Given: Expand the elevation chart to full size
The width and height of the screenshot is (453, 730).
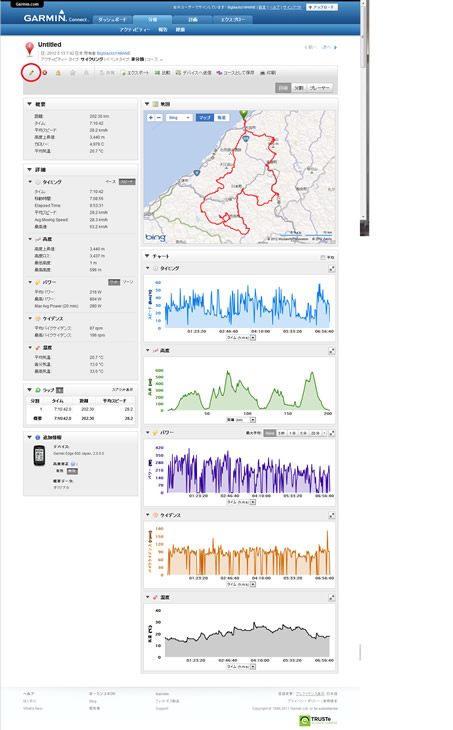Looking at the screenshot, I should pyautogui.click(x=331, y=351).
